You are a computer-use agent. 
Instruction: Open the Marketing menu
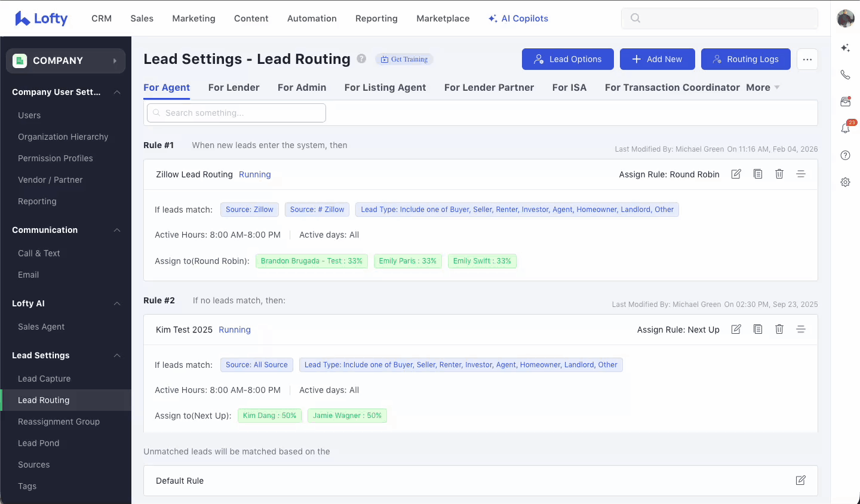[193, 19]
